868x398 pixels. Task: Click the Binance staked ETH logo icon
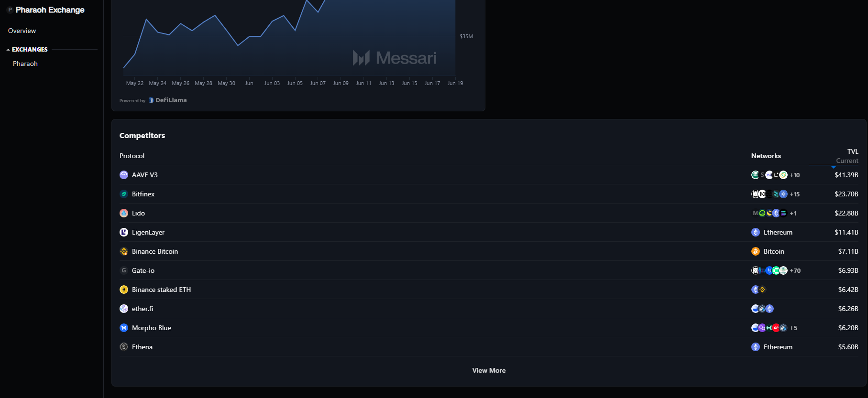tap(124, 290)
